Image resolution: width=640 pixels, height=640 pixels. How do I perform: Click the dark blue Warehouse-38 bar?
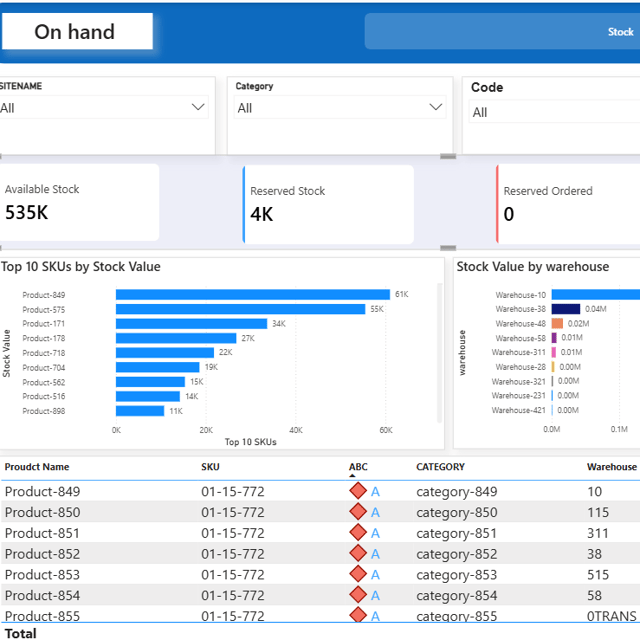tap(566, 309)
